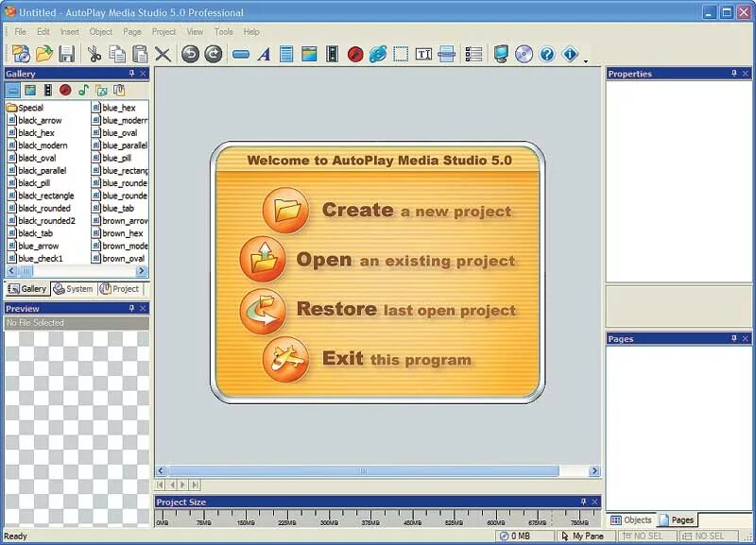The image size is (756, 545).
Task: Click the Cut scissors icon
Action: 94,54
